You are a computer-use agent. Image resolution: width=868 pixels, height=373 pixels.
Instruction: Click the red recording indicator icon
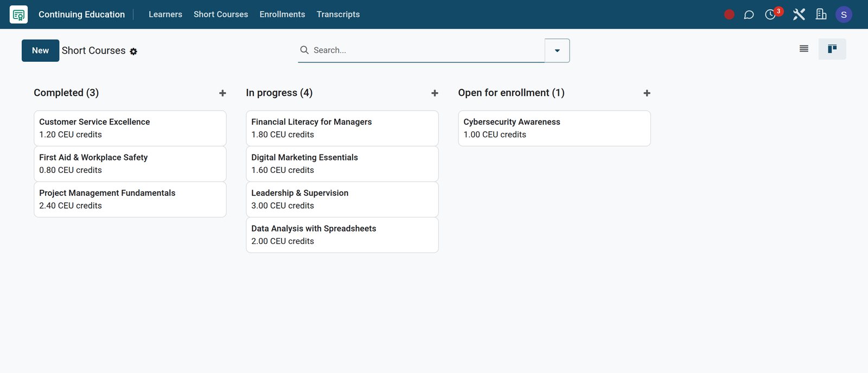(729, 15)
